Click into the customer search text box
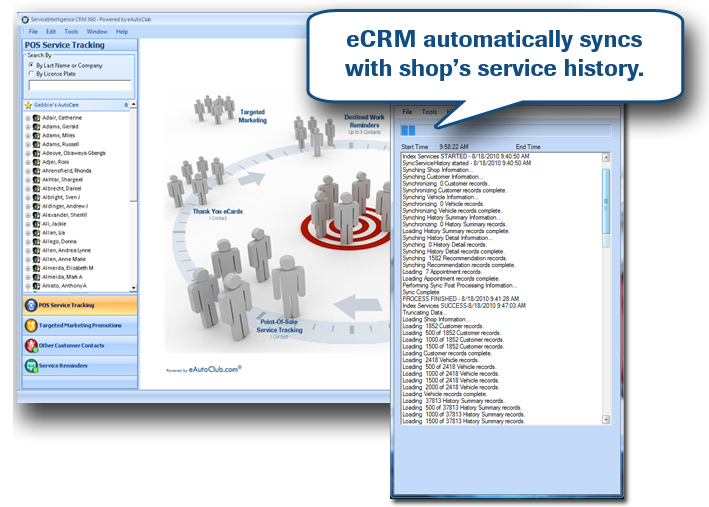The width and height of the screenshot is (709, 507). [x=80, y=85]
